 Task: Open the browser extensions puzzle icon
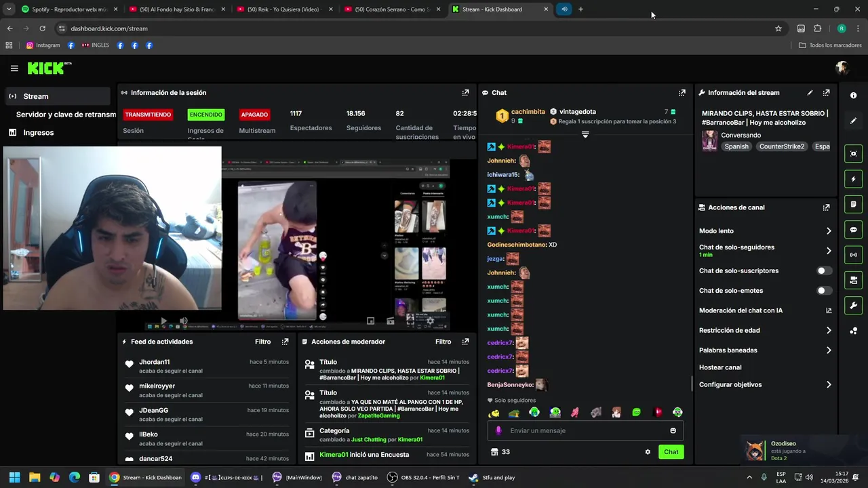click(x=817, y=28)
